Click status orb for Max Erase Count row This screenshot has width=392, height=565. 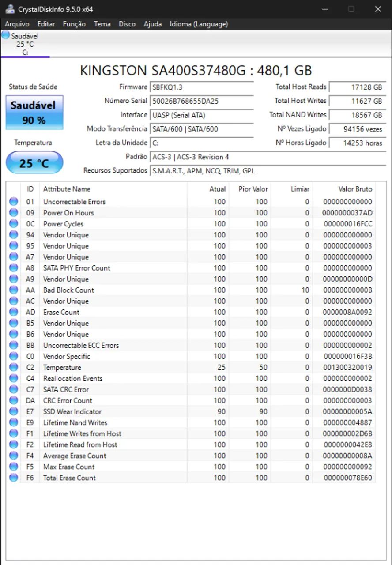(x=14, y=467)
